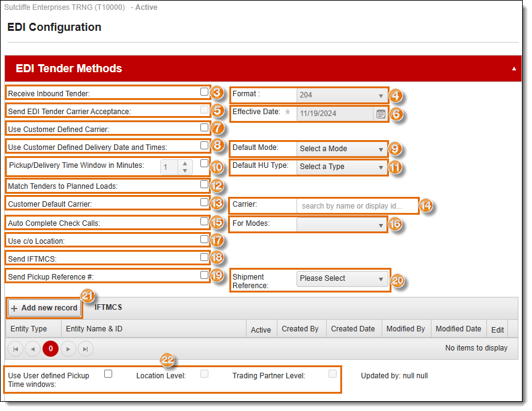Toggle Trading Partner Level checkbox
532x411 pixels.
(332, 373)
